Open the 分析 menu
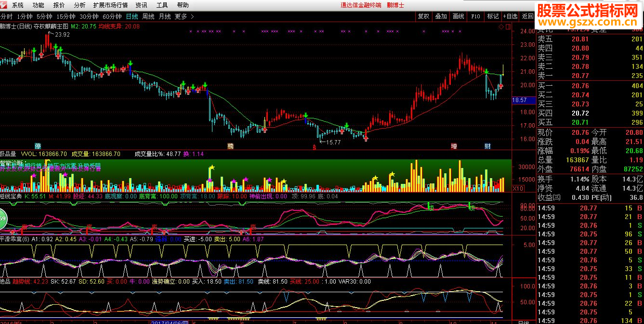The height and width of the screenshot is (324, 644). coord(79,5)
